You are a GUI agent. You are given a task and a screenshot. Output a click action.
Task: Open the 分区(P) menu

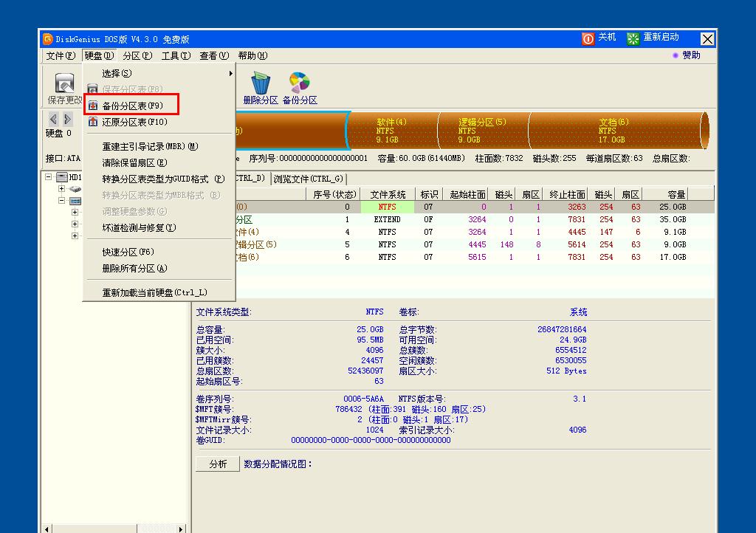pos(137,56)
